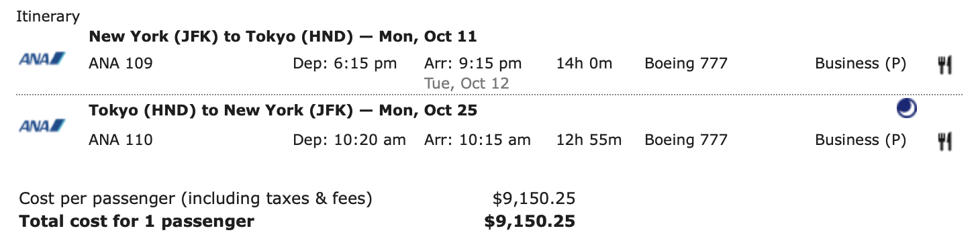Click the ANA logo beside flight 110
This screenshot has height=251, width=980.
tap(42, 125)
